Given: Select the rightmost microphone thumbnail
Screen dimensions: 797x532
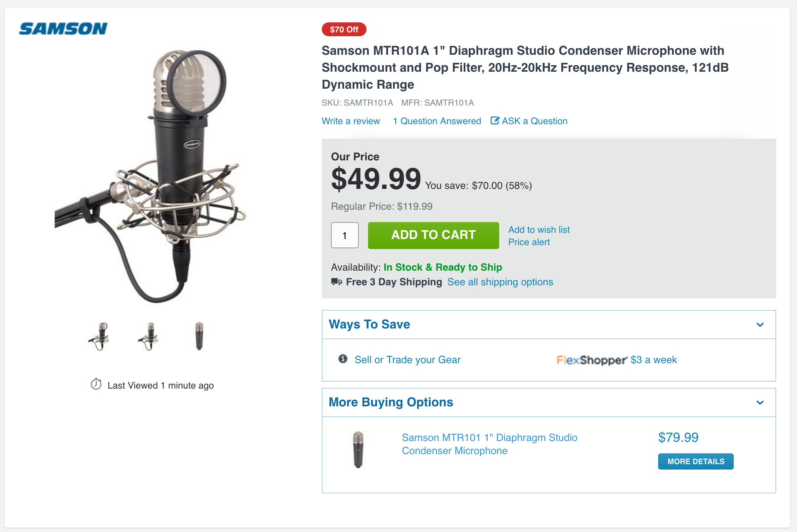Looking at the screenshot, I should click(x=199, y=336).
